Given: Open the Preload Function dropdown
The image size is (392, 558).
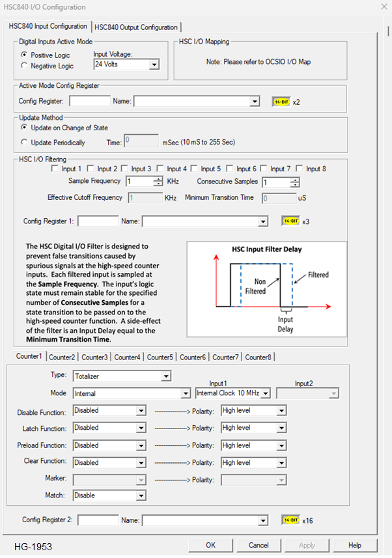Looking at the screenshot, I should [141, 445].
